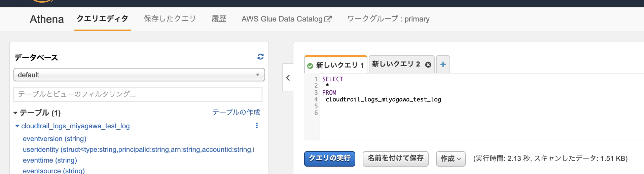Select the eventversion (string) column
The height and width of the screenshot is (174, 644).
pos(55,139)
